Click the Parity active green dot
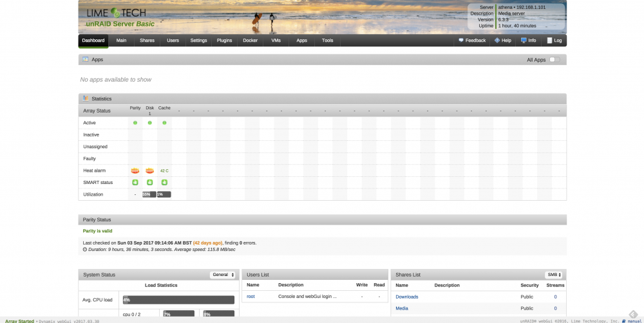 [135, 123]
